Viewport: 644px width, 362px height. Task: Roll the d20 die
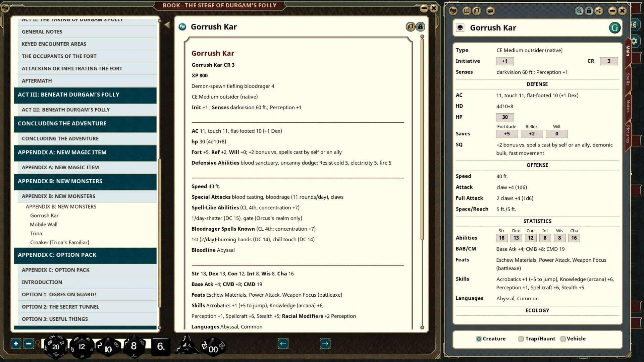(55, 347)
